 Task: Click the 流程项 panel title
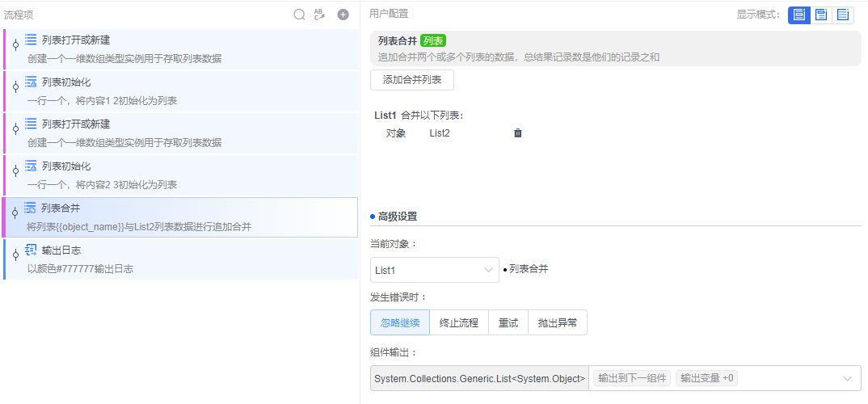[x=19, y=15]
